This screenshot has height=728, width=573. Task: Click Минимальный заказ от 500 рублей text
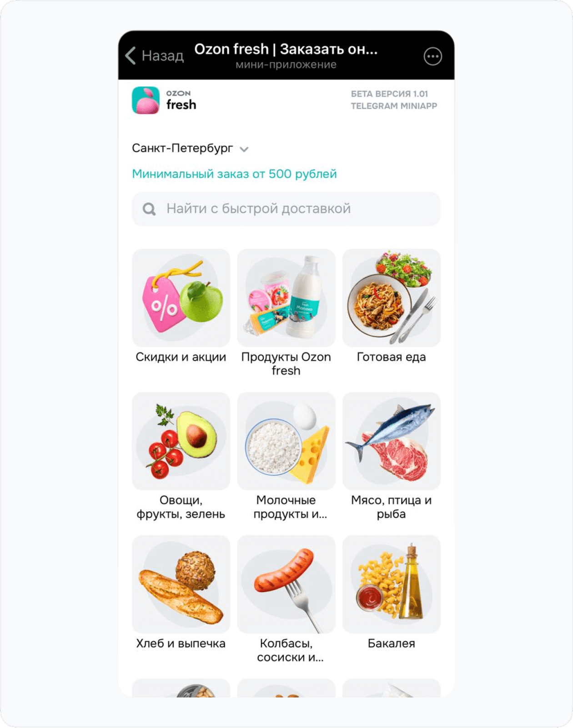click(234, 174)
